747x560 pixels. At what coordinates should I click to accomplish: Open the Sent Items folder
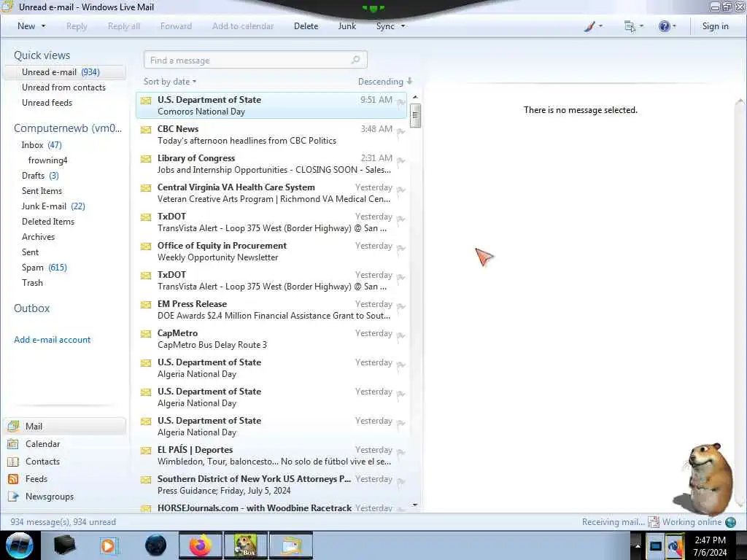[42, 191]
